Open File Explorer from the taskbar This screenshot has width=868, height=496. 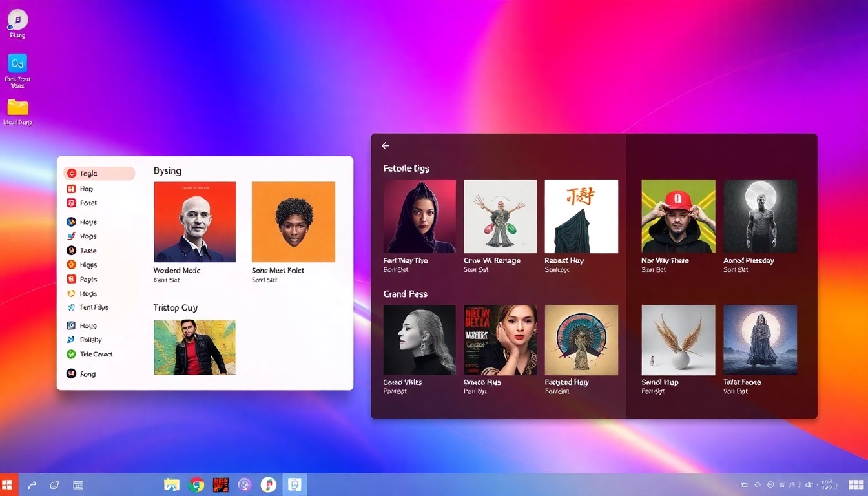tap(172, 484)
